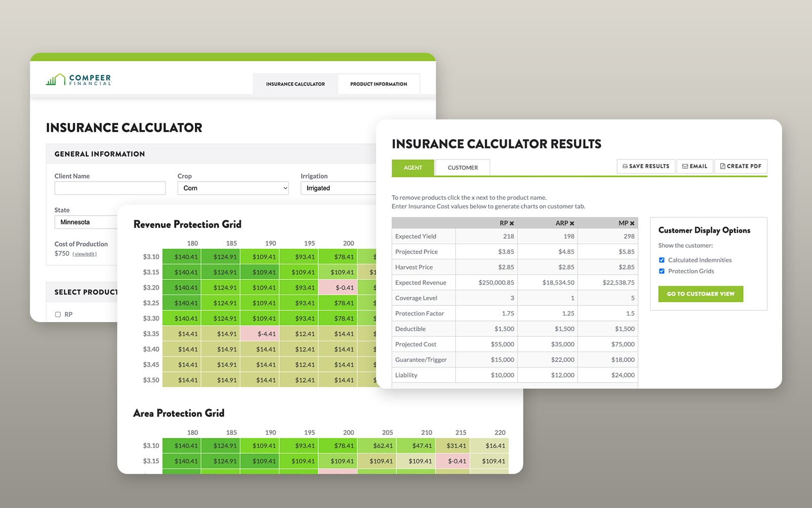Remove MP product via its x icon
This screenshot has width=812, height=508.
coord(632,224)
